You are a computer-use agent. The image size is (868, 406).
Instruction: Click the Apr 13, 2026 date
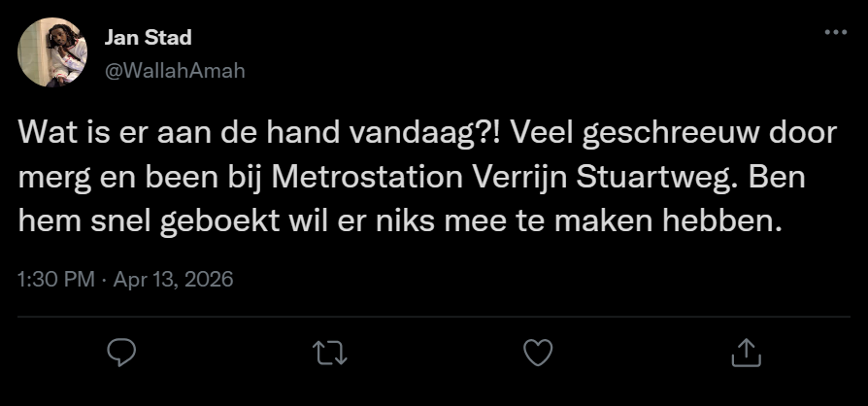coord(174,279)
